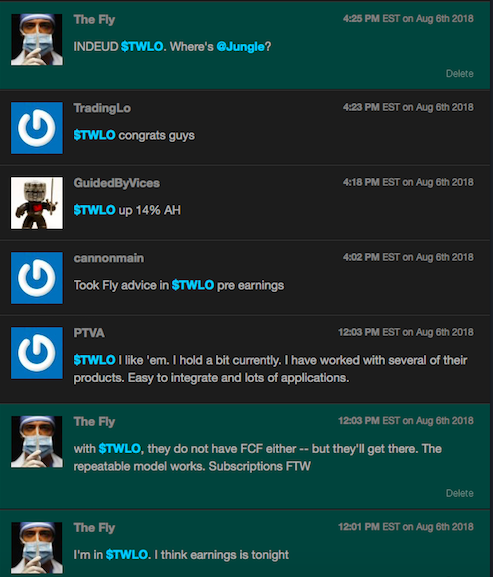Open the cannonmain username profile

pyautogui.click(x=109, y=258)
